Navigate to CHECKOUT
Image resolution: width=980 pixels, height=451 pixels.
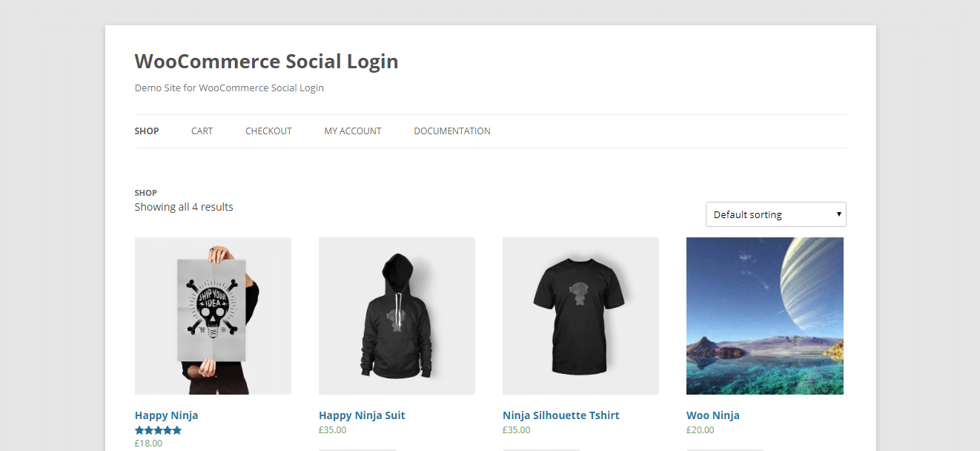pos(268,131)
